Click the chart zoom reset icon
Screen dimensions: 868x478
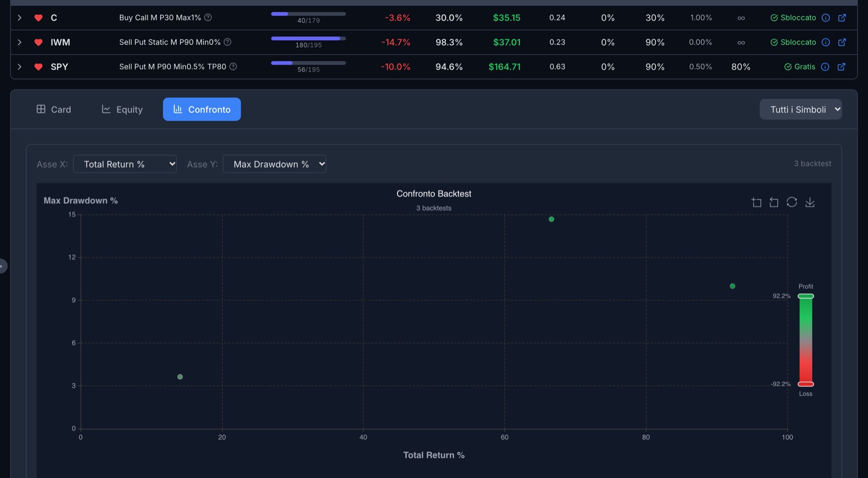[774, 202]
